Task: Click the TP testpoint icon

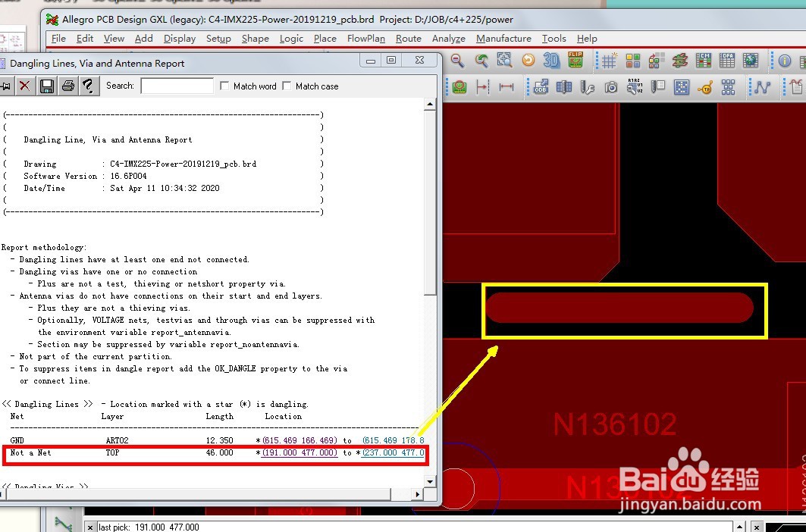Action: 704,87
